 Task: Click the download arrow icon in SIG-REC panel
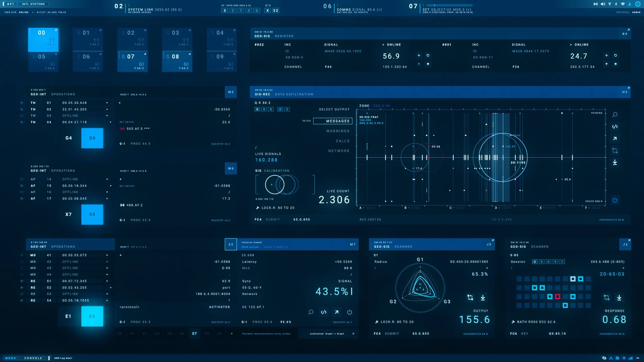coord(615,162)
